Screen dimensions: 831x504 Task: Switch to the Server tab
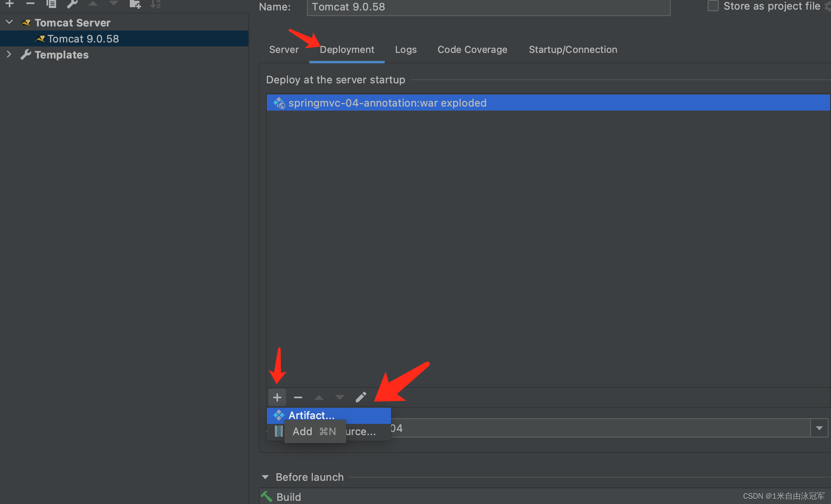(x=284, y=50)
